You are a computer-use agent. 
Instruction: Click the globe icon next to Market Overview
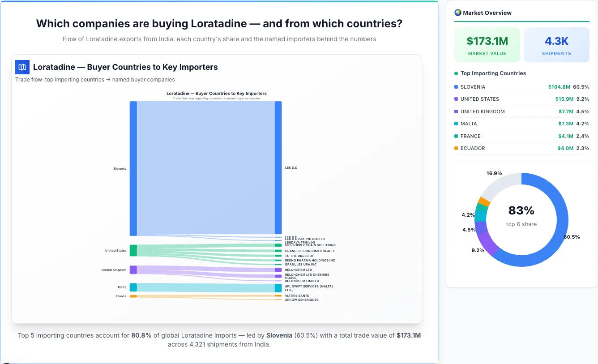pos(457,13)
